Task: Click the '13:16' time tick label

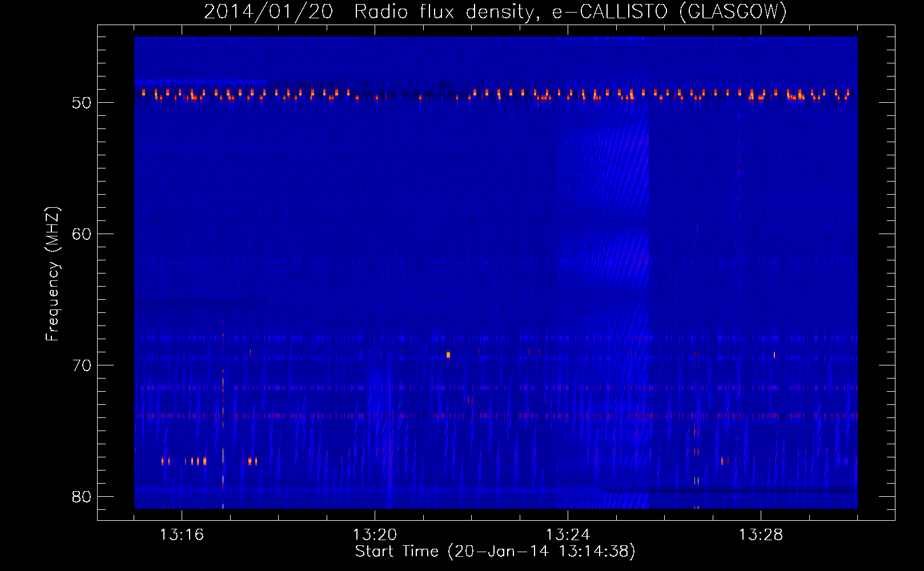Action: point(182,535)
